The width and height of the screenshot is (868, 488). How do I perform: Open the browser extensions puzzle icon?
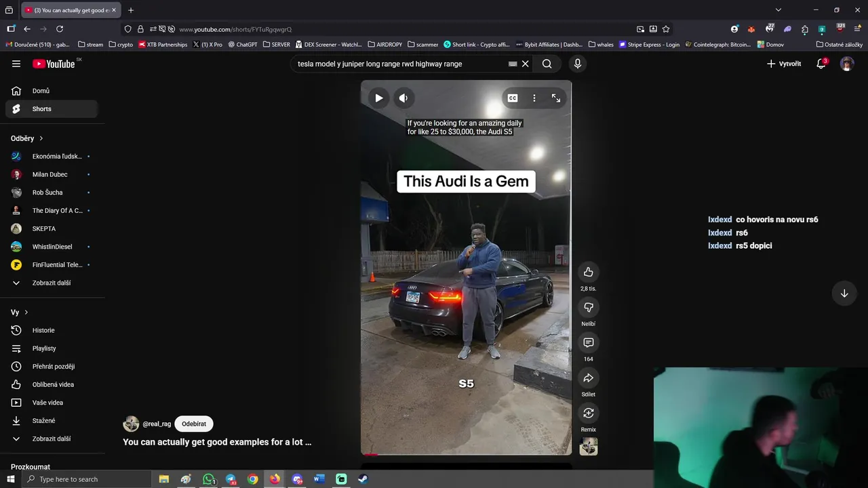click(805, 29)
